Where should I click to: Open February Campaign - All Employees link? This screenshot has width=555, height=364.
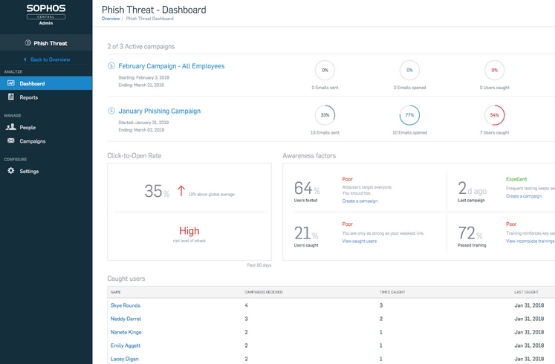click(171, 66)
